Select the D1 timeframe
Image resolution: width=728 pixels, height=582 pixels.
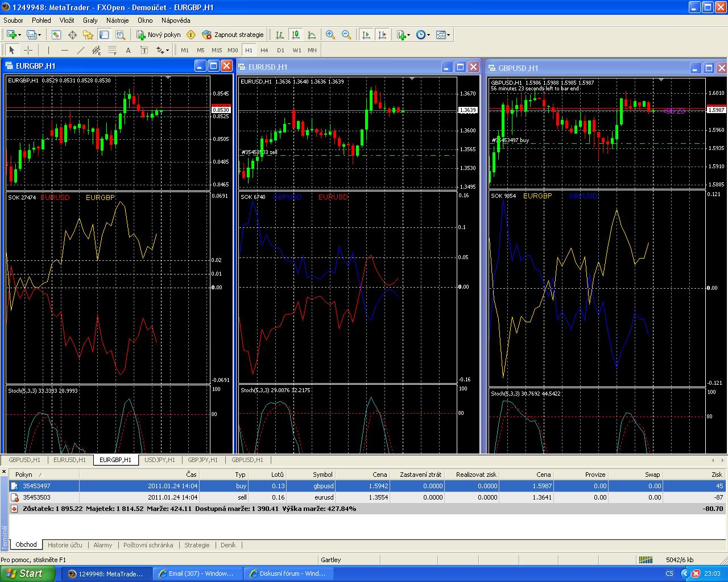280,50
